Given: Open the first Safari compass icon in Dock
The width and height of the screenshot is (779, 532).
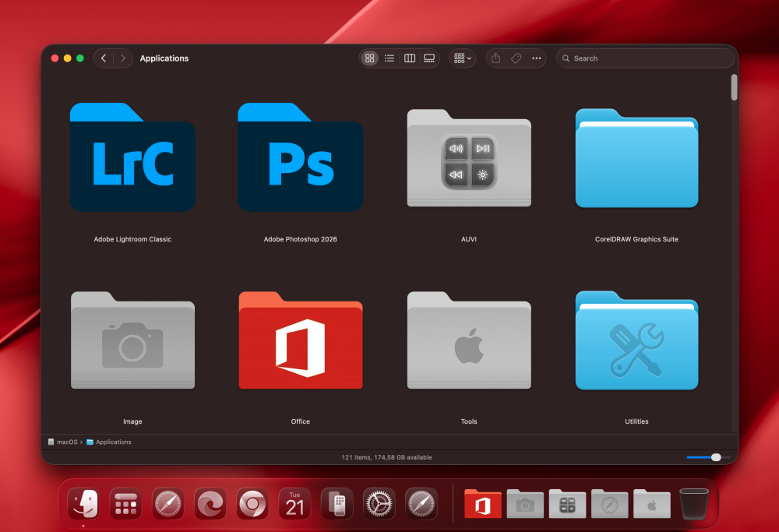Looking at the screenshot, I should 168,504.
